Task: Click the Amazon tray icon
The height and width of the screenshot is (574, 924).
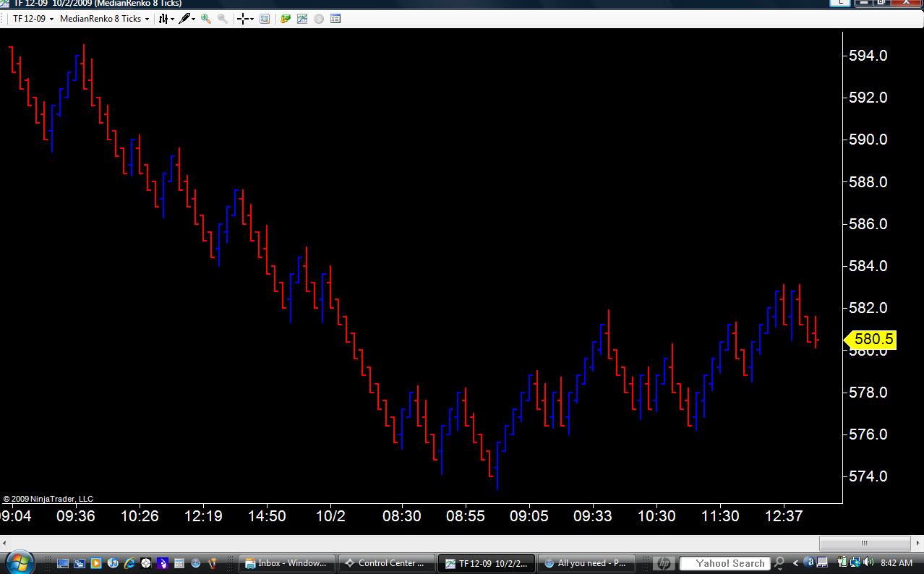Action: point(809,562)
